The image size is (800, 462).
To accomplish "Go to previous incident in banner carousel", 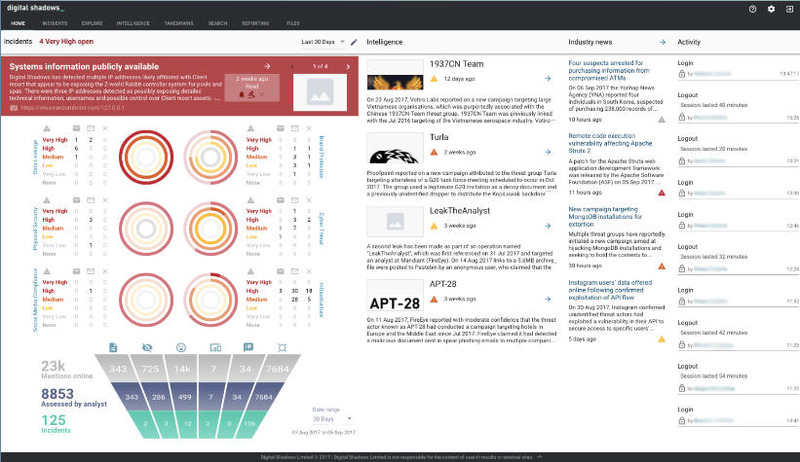I will coord(290,66).
